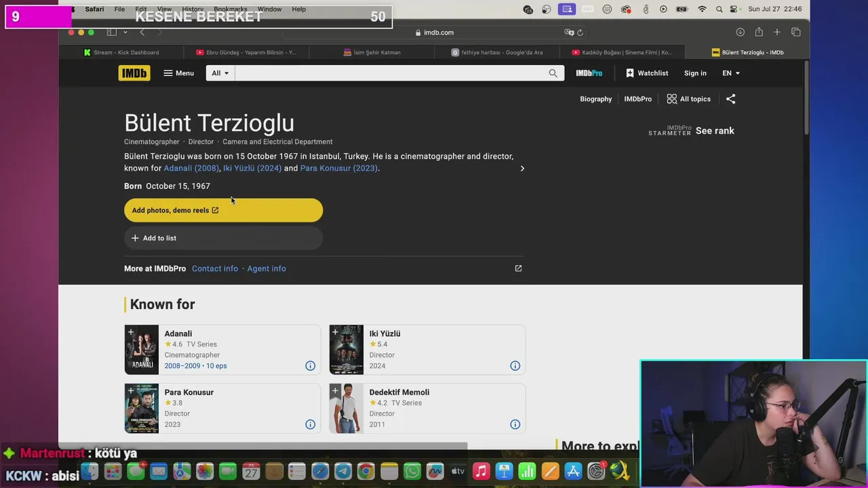The height and width of the screenshot is (488, 868).
Task: Toggle the Safari sidebar button
Action: [111, 32]
